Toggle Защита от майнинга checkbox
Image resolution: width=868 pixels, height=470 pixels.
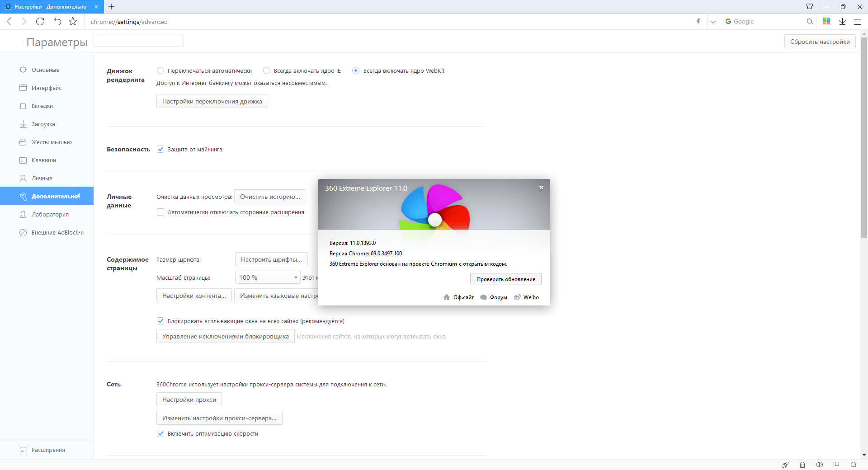click(160, 149)
